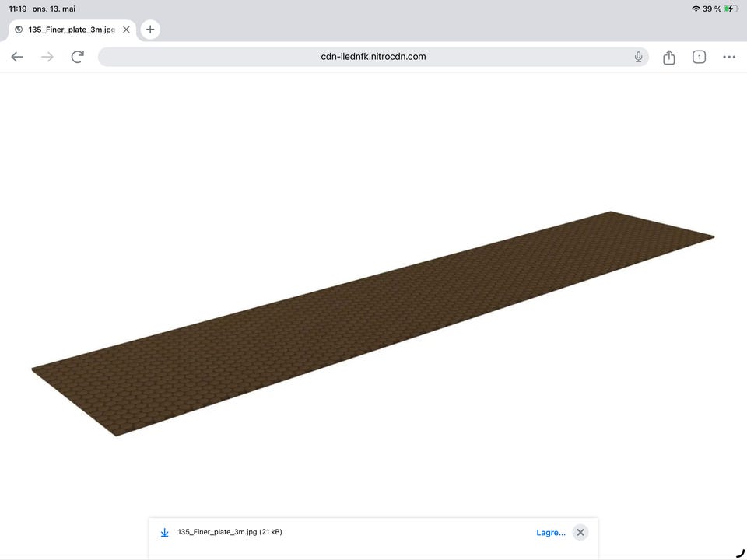Go back to the previous page
The image size is (747, 560).
point(17,57)
